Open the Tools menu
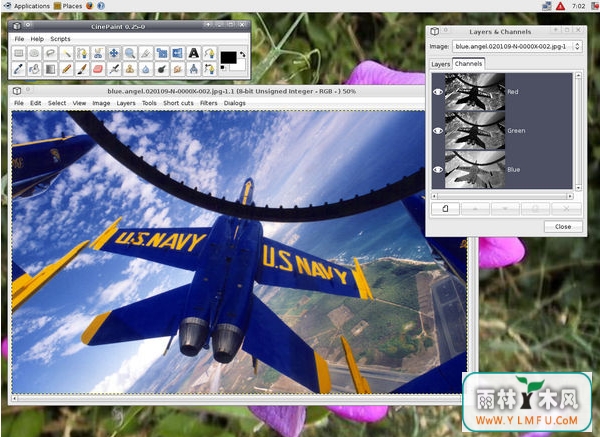This screenshot has height=437, width=600. [x=149, y=103]
